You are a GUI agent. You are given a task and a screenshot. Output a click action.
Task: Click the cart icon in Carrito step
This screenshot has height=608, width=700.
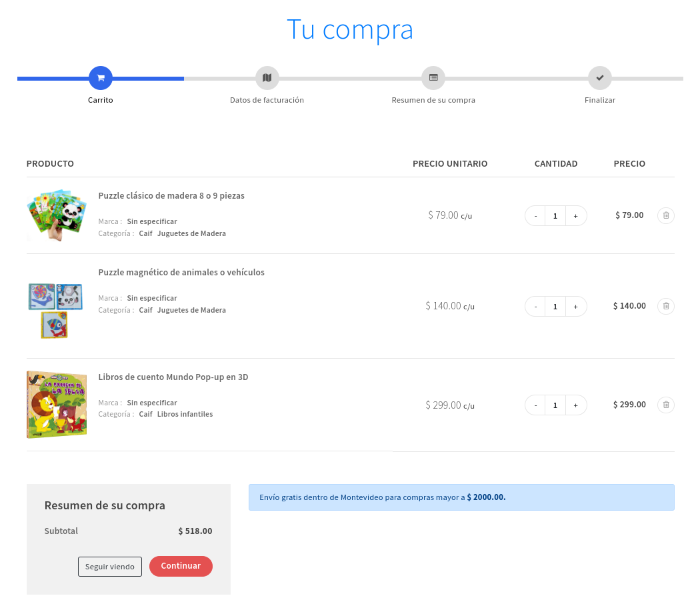pyautogui.click(x=101, y=78)
